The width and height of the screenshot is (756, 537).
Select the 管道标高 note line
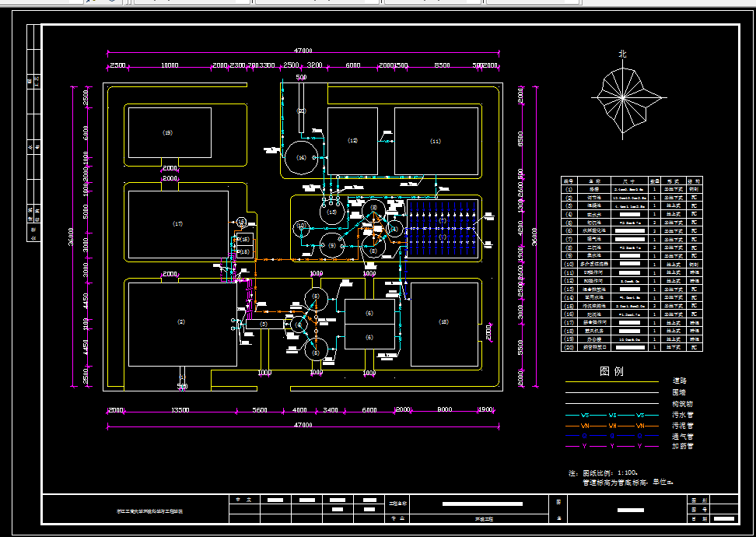(x=628, y=482)
